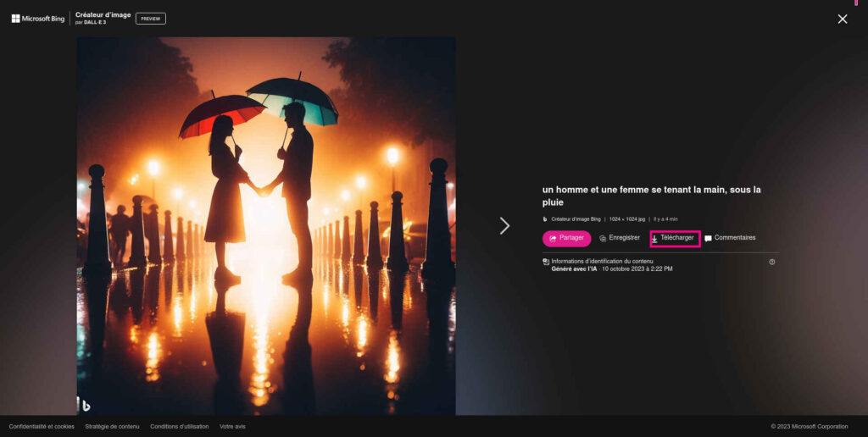
Task: Click the '1024 × 1024 jpg' metadata text
Action: (627, 219)
